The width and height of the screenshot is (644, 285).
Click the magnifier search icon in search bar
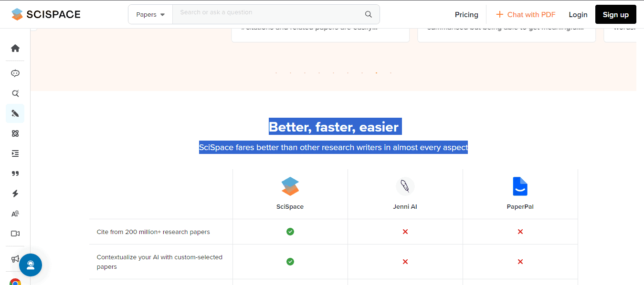[368, 14]
